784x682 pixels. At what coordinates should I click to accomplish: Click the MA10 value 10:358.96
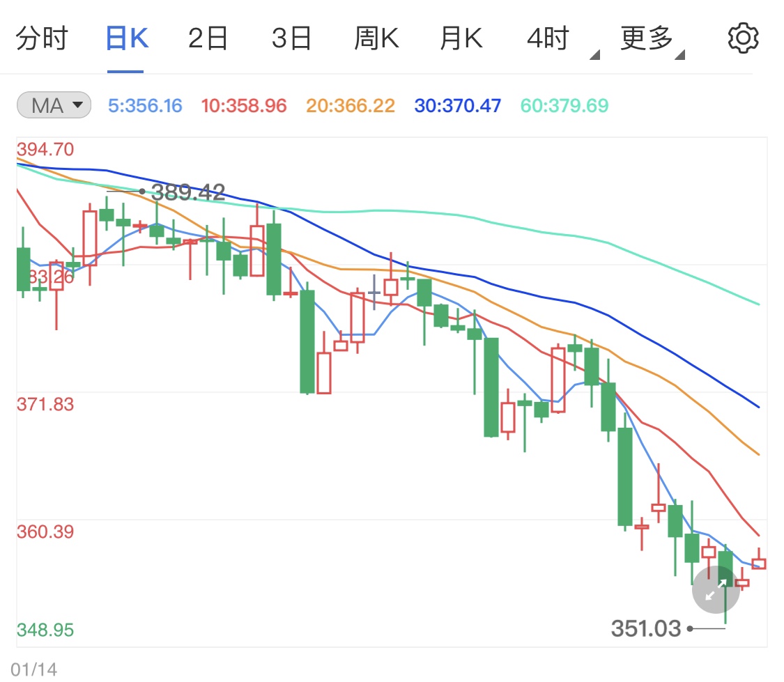coord(243,105)
